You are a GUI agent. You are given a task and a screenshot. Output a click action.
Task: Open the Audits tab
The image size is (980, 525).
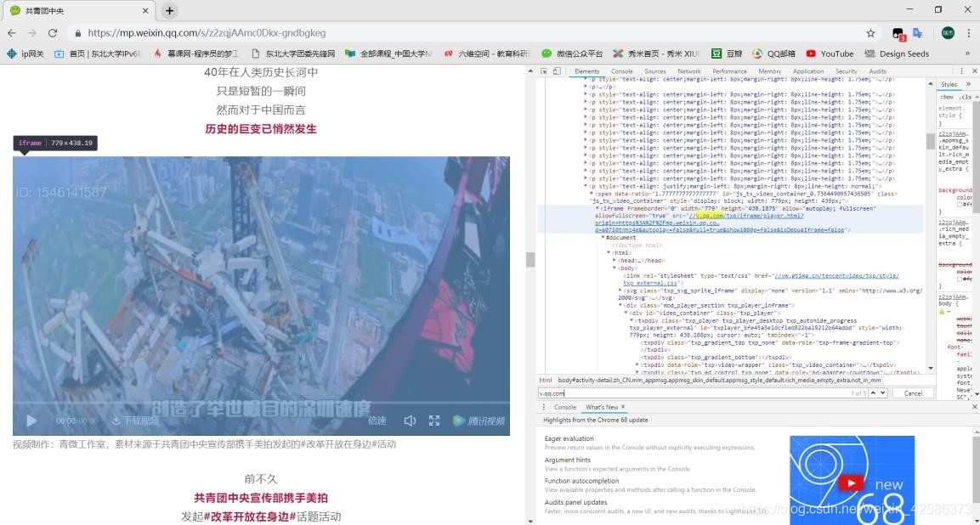[x=877, y=71]
